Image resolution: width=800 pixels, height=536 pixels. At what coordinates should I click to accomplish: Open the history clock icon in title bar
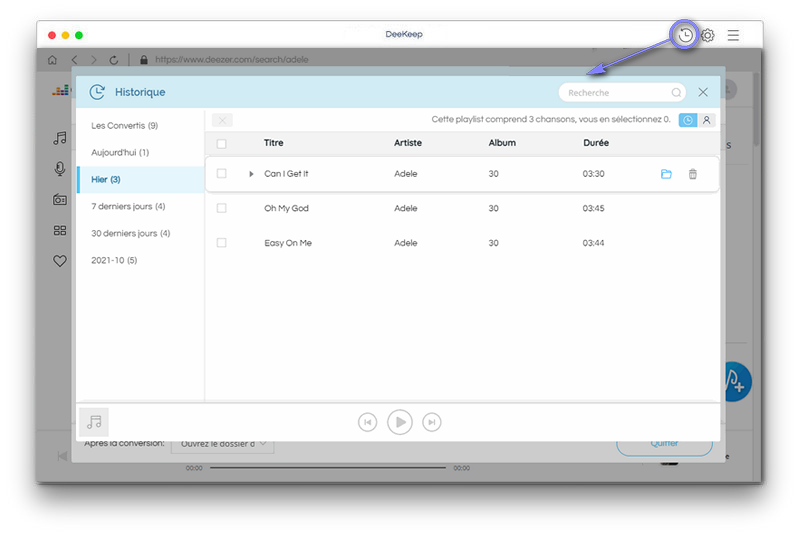[x=685, y=35]
